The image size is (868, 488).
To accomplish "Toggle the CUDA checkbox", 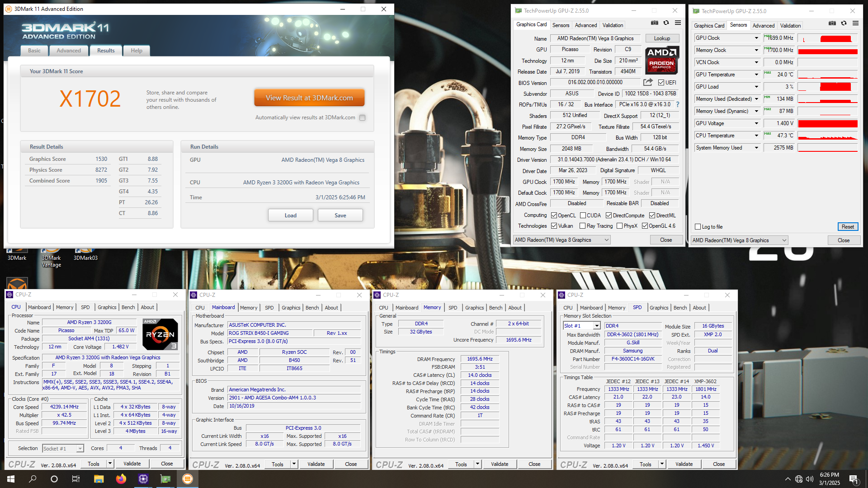I will [583, 216].
